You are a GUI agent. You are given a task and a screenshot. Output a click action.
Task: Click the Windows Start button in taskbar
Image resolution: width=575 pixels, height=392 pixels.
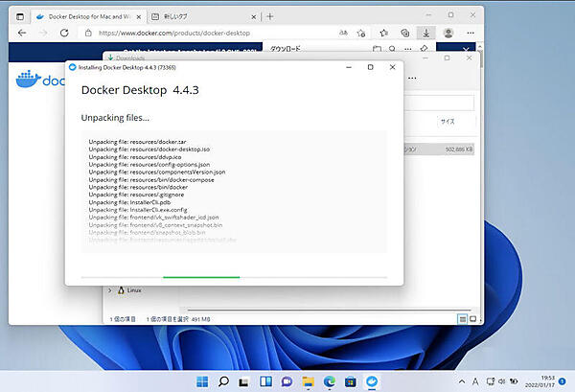202,380
